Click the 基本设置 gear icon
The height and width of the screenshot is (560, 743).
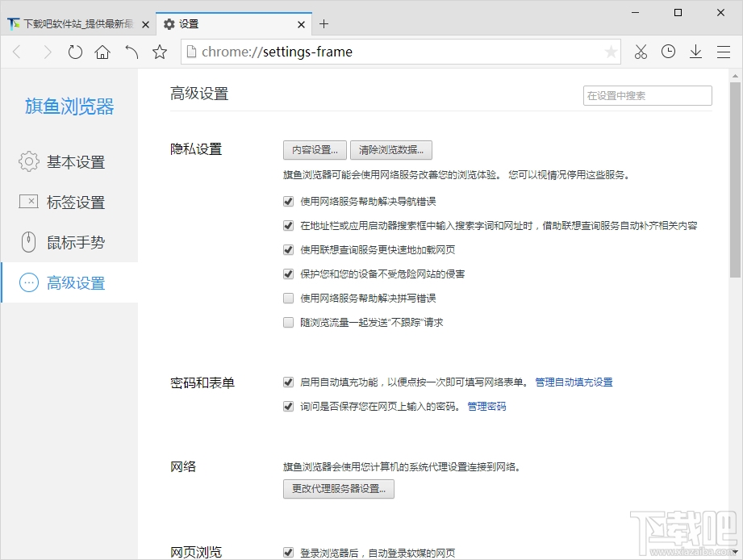pyautogui.click(x=28, y=161)
